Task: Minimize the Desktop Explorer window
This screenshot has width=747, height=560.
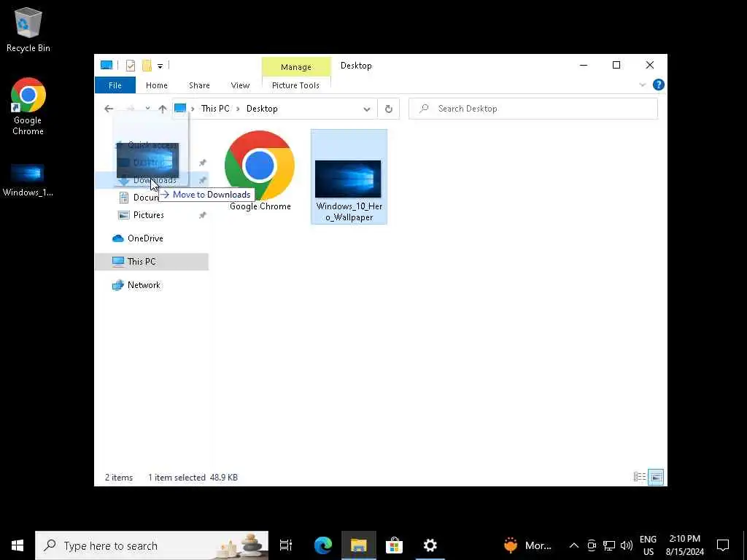Action: (584, 66)
